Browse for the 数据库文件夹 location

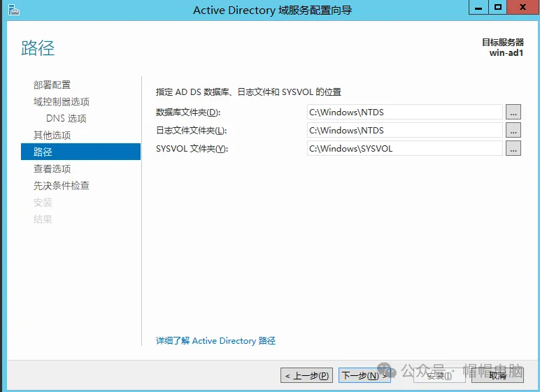coord(513,112)
